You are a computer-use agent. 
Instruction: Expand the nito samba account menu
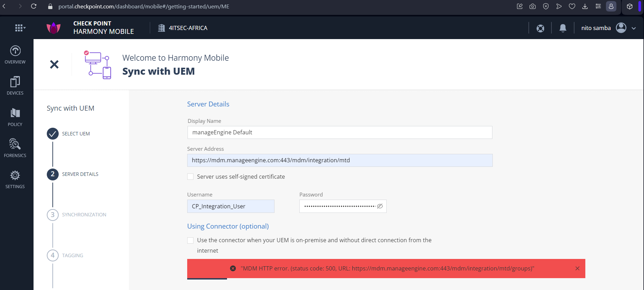tap(634, 28)
